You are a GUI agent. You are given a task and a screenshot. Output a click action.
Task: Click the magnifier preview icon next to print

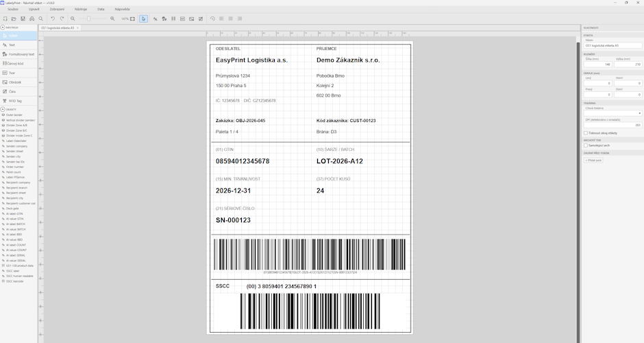pos(40,19)
